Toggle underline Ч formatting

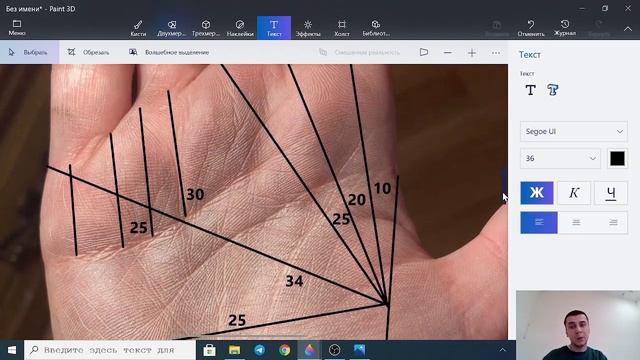click(611, 193)
